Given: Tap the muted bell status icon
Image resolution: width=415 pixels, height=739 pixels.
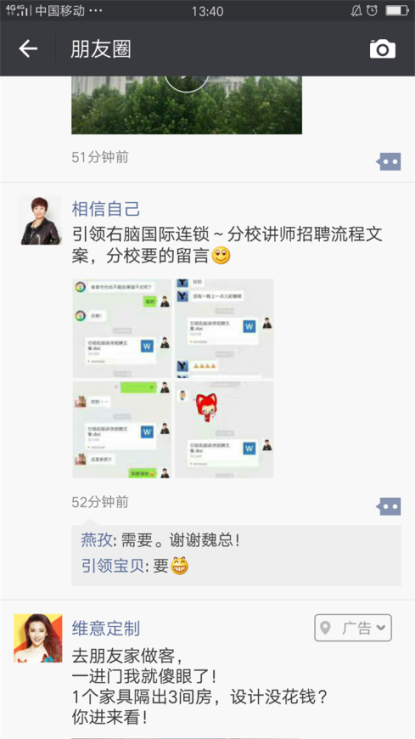Looking at the screenshot, I should click(x=357, y=10).
